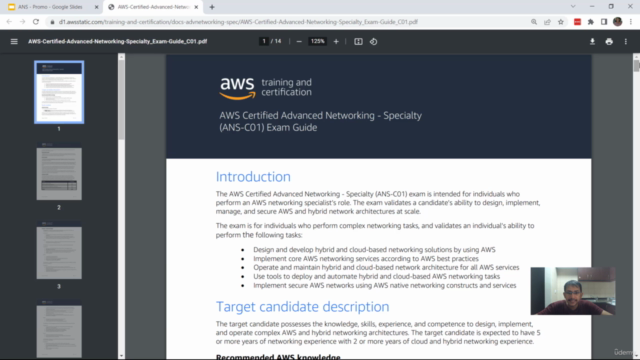Open the tab search dropdown arrow
The image size is (640, 360).
[x=573, y=7]
